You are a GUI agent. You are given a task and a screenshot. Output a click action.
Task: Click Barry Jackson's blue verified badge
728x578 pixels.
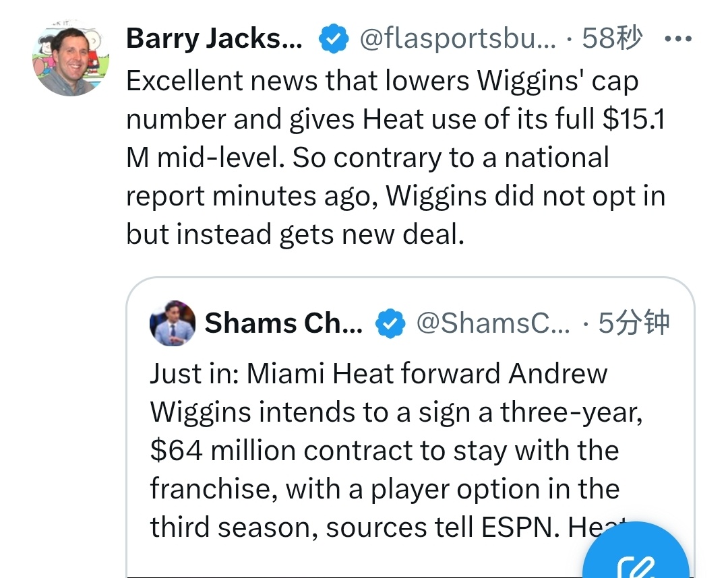tap(334, 38)
